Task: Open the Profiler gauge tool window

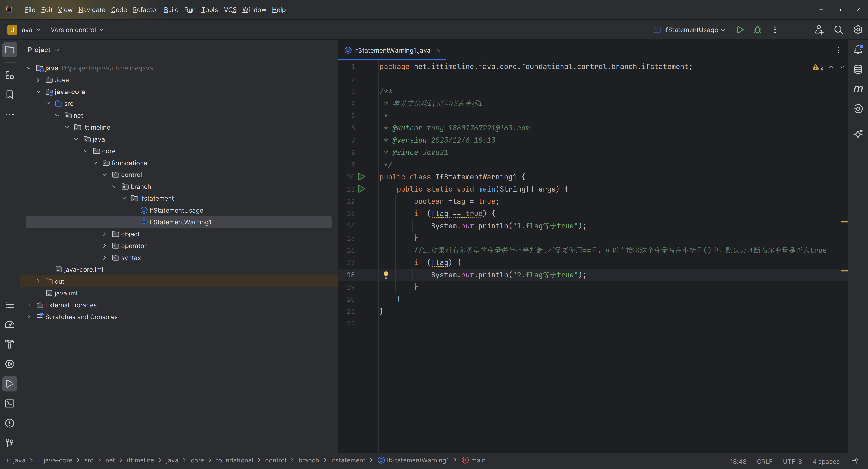Action: [x=10, y=325]
